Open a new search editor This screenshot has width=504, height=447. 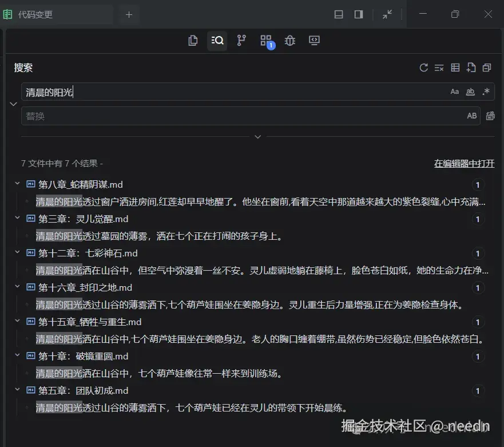(471, 68)
